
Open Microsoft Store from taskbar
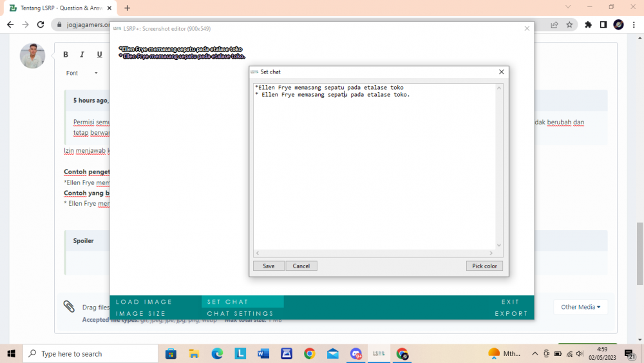coord(171,353)
